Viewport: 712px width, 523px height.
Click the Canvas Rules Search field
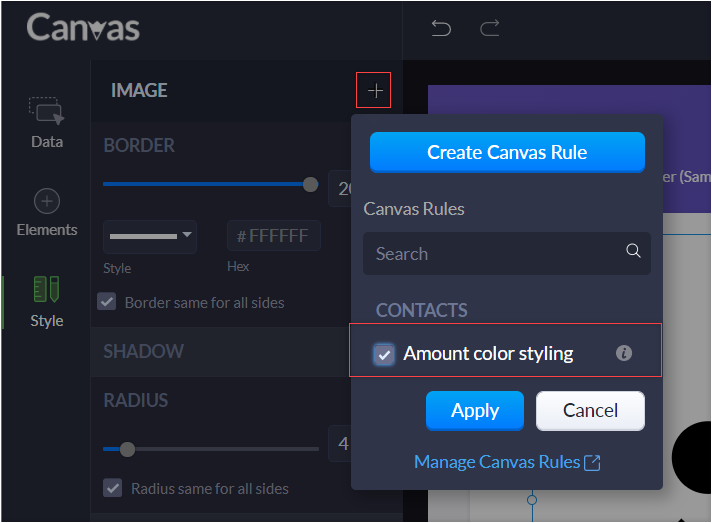507,253
